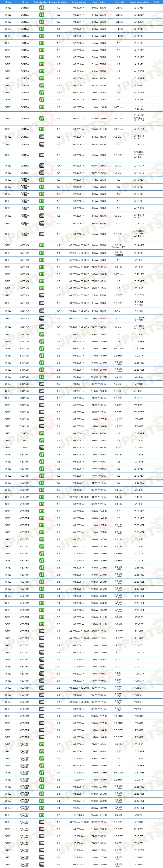Click petrol icon in Meriva Z 16 LET row
Image resolution: width=163 pixels, height=868 pixels.
[x=42, y=274]
